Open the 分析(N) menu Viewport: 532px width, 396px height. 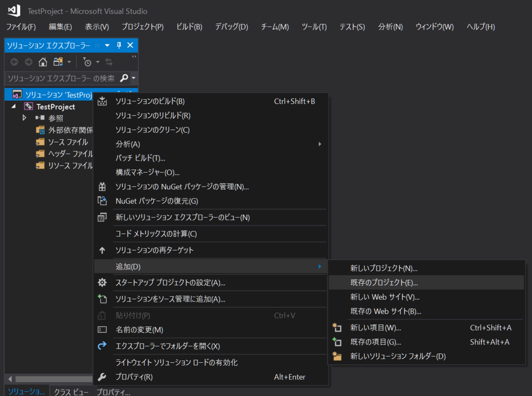(391, 27)
